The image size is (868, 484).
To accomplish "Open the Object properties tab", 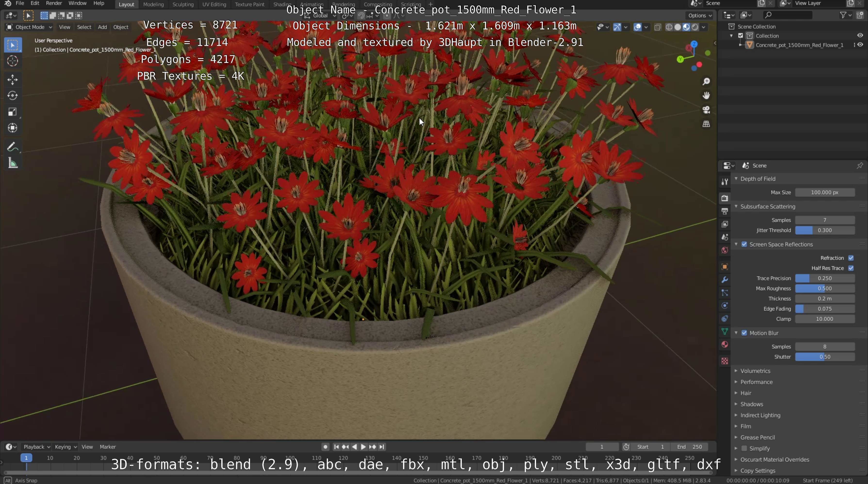I will pos(724,267).
